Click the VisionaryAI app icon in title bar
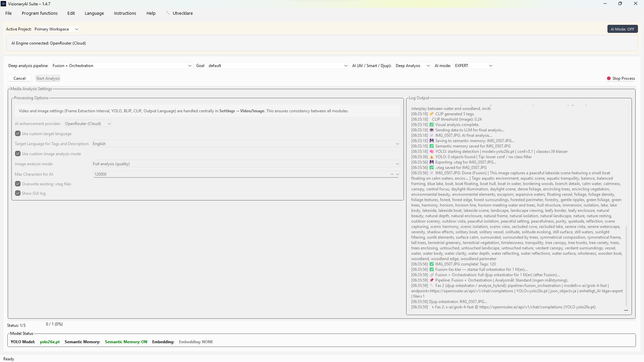644x362 pixels. 3,4
